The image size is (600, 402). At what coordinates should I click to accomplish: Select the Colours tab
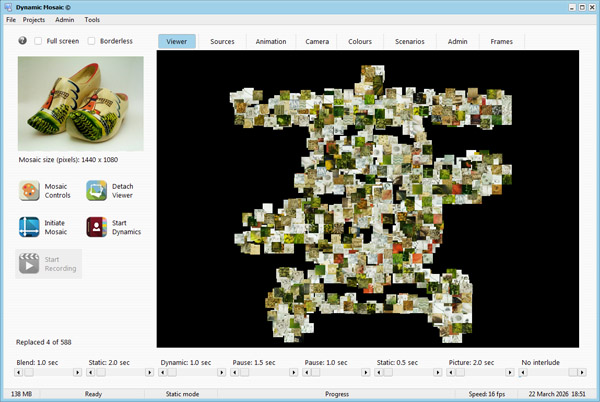[x=360, y=42]
